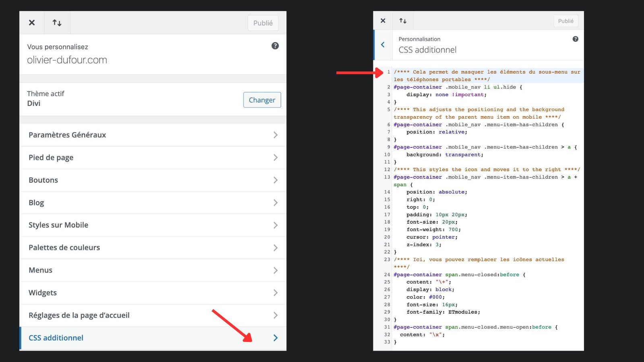Click 'z-index: 3;' code line
This screenshot has height=362, width=644.
424,245
